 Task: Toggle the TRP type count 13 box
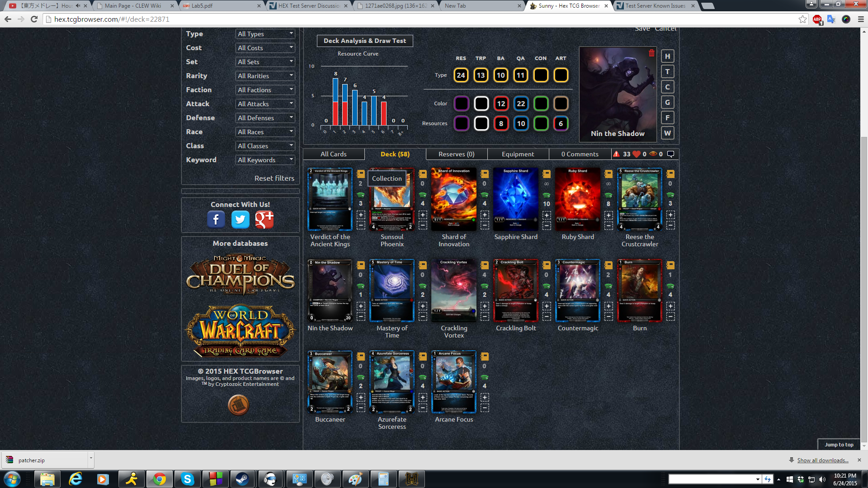coord(481,75)
